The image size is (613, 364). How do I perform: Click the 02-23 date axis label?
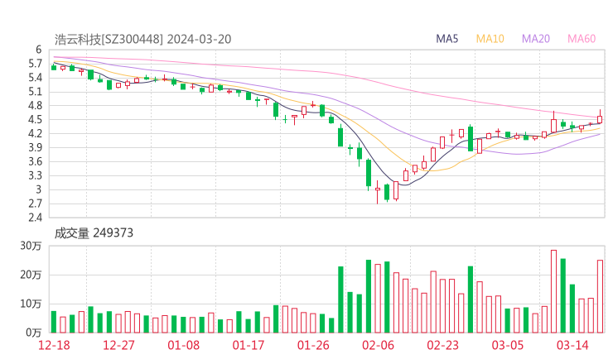point(442,345)
